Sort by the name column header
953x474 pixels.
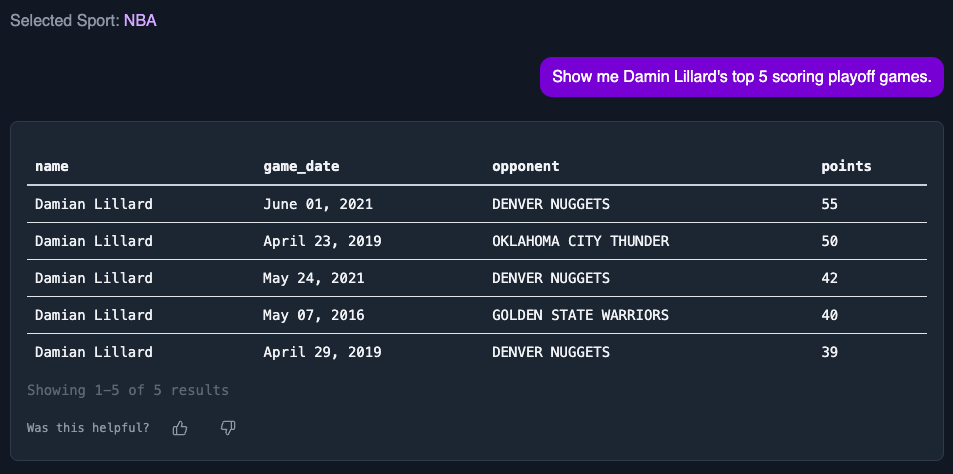(52, 167)
